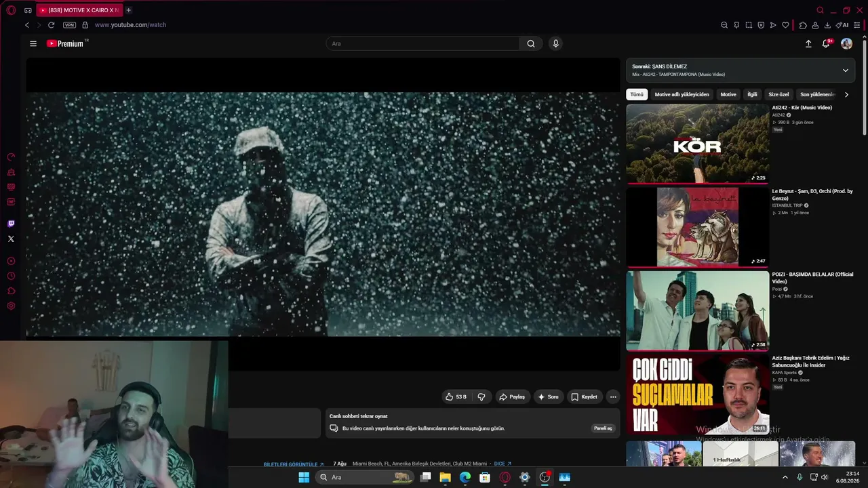Click the YouTube search magnifier button
The height and width of the screenshot is (488, 868).
pos(531,43)
